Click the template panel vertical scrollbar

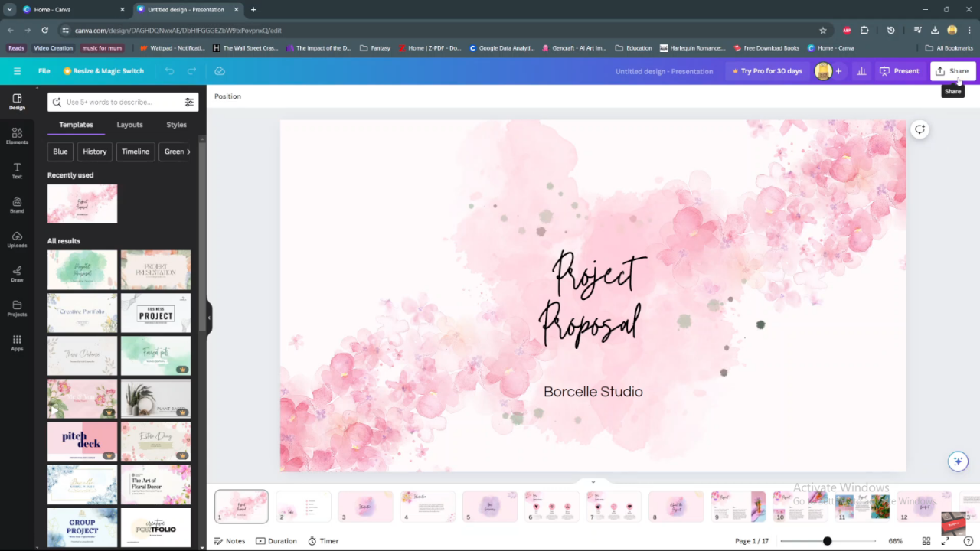click(202, 237)
